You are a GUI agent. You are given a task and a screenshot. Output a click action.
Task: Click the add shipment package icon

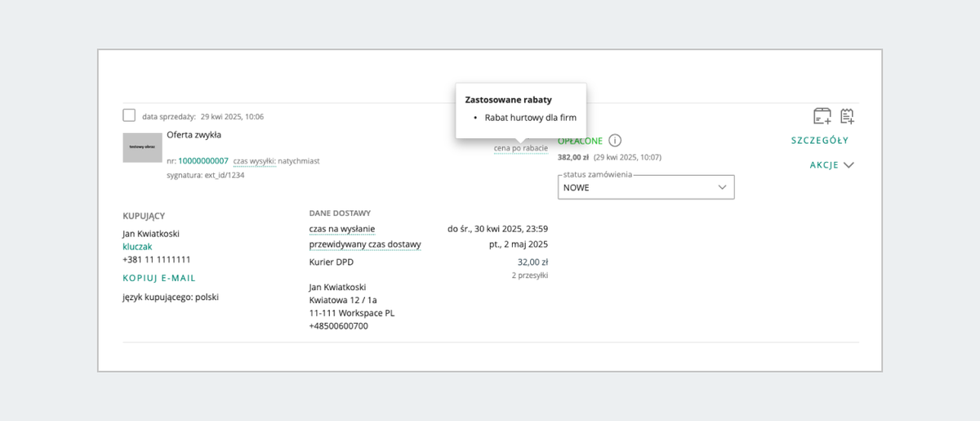(x=822, y=116)
